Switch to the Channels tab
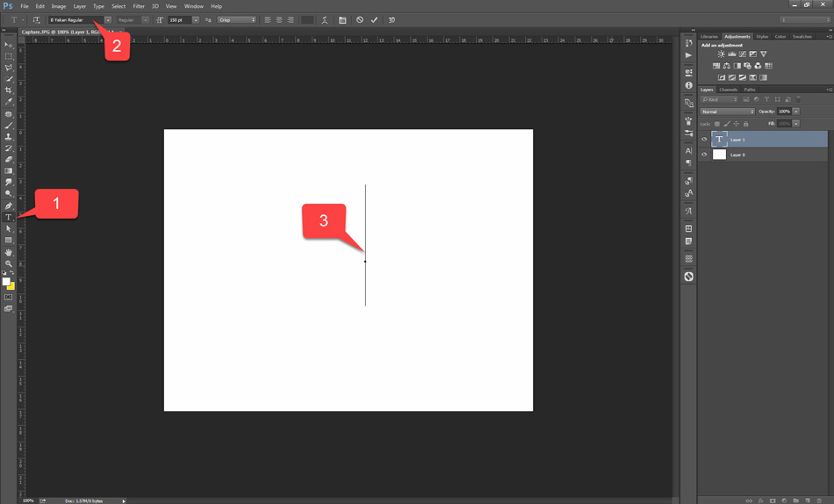Screen dimensions: 834x504 click(x=729, y=90)
